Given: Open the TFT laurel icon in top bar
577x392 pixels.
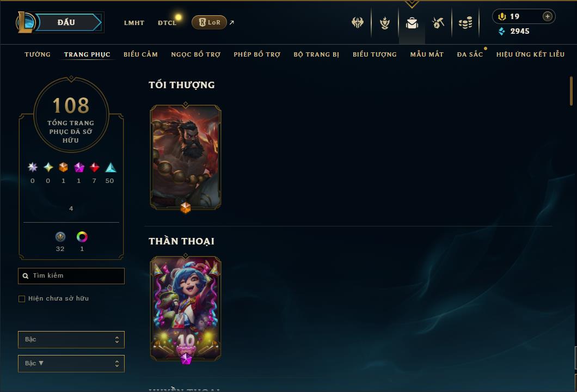Looking at the screenshot, I should [x=385, y=23].
